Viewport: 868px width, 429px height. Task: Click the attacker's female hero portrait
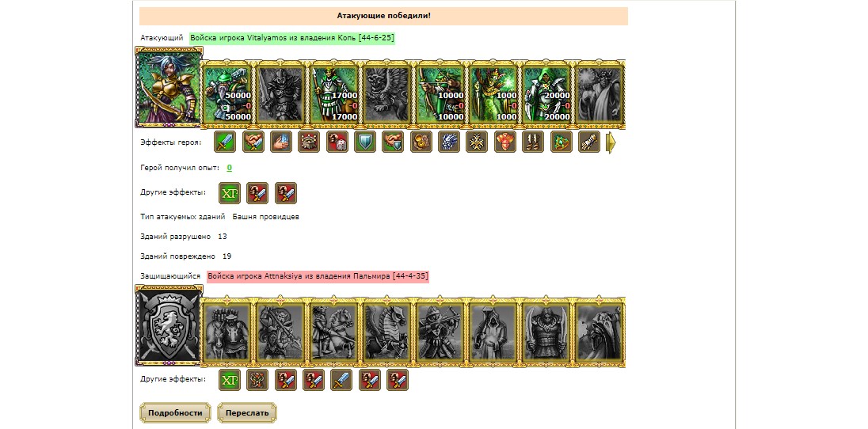pyautogui.click(x=169, y=87)
